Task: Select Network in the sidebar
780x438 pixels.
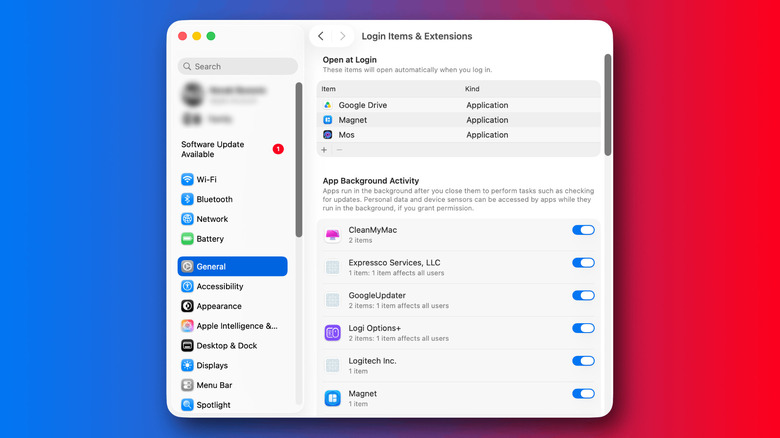Action: coord(232,219)
